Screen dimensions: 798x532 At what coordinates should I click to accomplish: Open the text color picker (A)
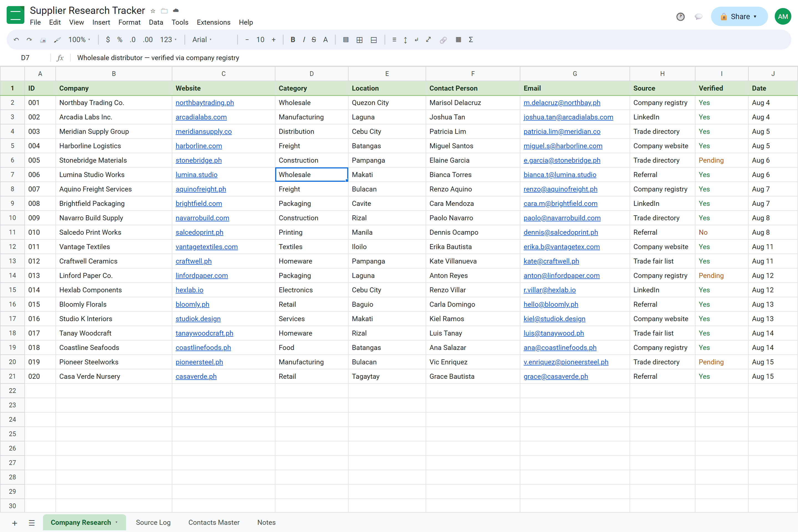tap(325, 40)
